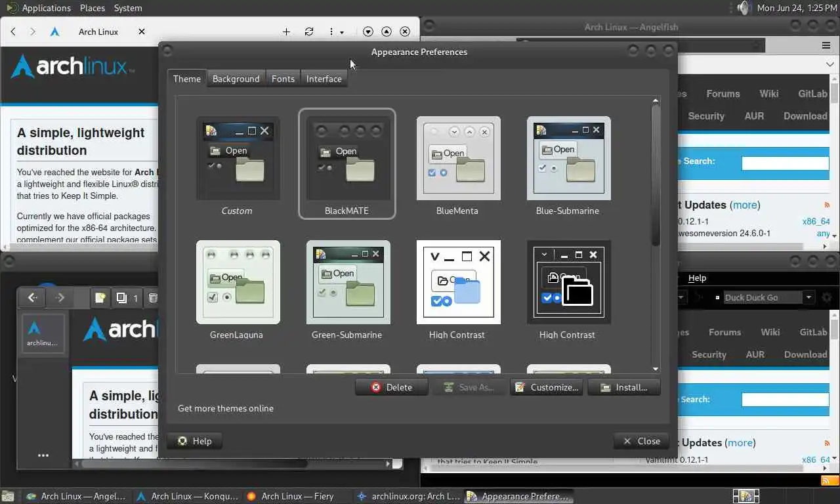
Task: Go forward in the top-left browser window
Action: pyautogui.click(x=33, y=31)
